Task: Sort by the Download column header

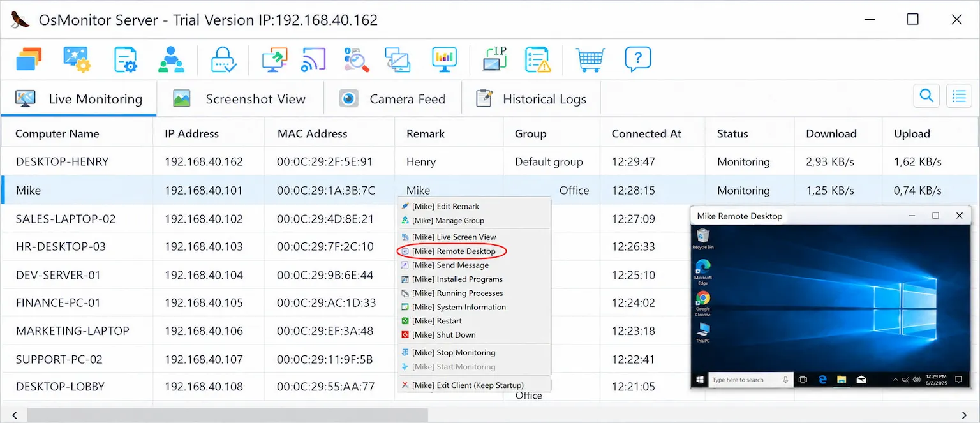Action: (x=838, y=133)
